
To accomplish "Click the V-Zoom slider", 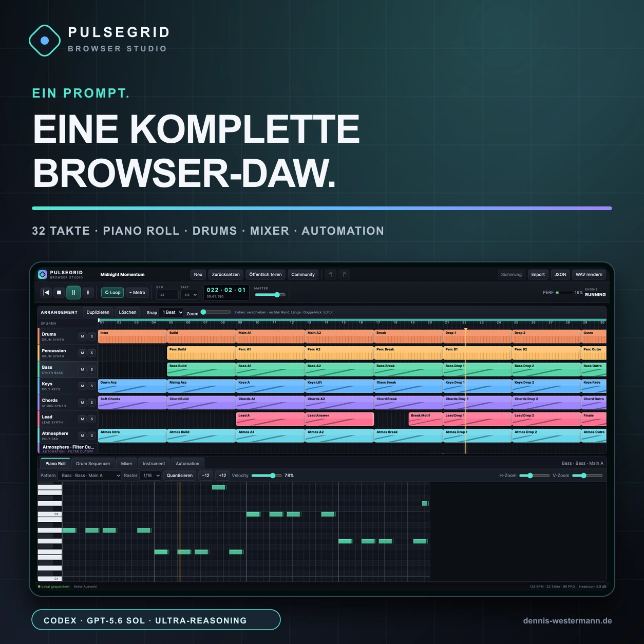I will (587, 476).
